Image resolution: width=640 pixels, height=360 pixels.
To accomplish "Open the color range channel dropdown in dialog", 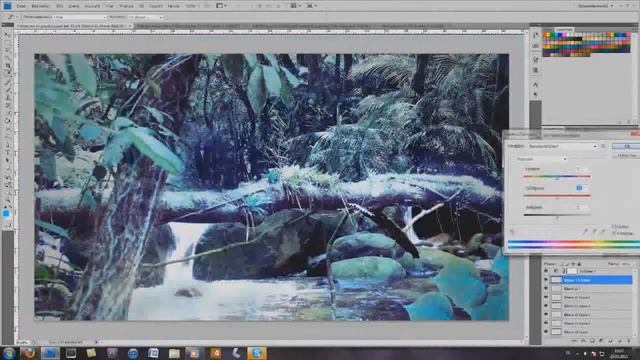I will coord(541,159).
